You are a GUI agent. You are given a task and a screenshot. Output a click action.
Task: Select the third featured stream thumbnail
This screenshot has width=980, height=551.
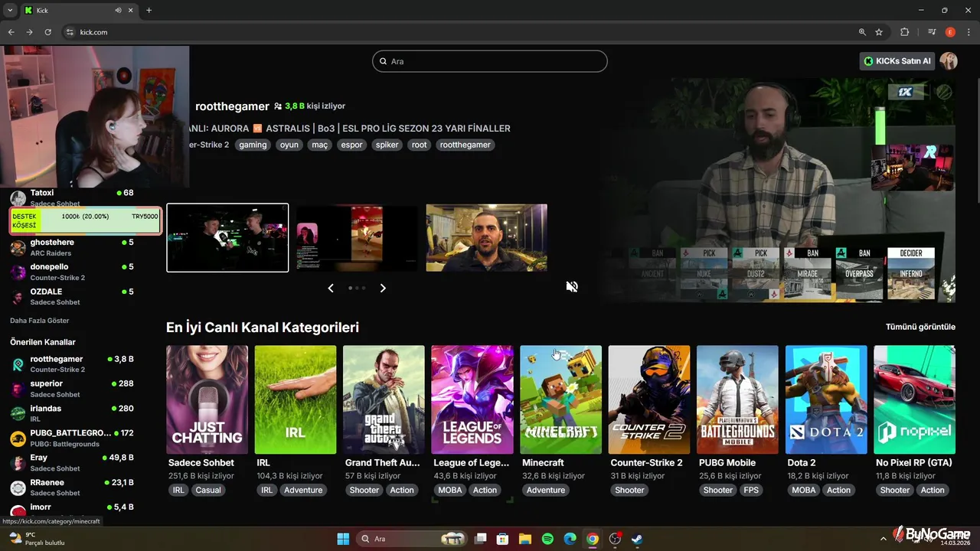point(486,237)
